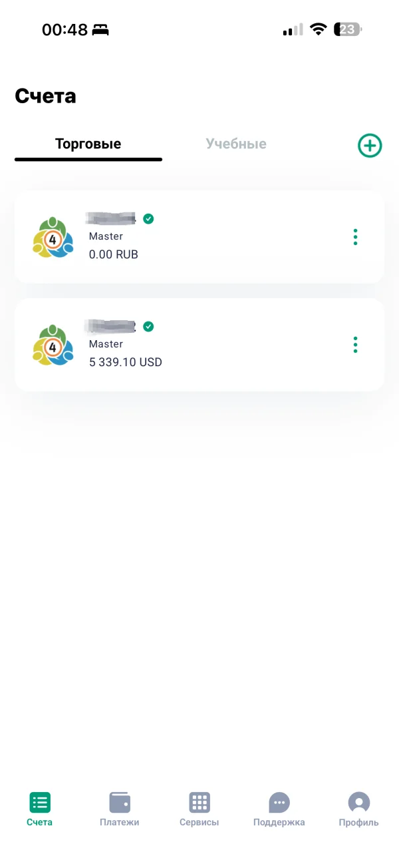Go to Профиль via avatar icon

[359, 803]
